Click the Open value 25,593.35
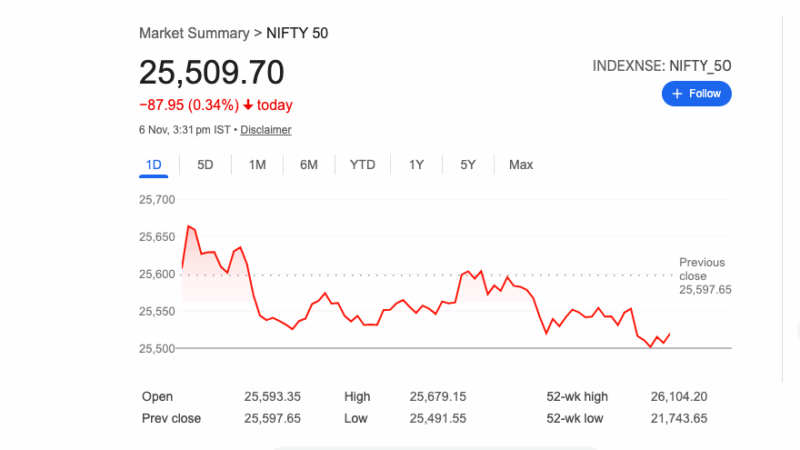The width and height of the screenshot is (800, 450). 272,397
